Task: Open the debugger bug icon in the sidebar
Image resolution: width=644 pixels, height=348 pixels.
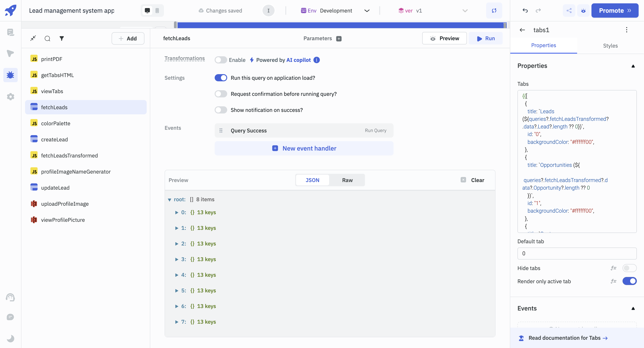Action: coord(10,75)
